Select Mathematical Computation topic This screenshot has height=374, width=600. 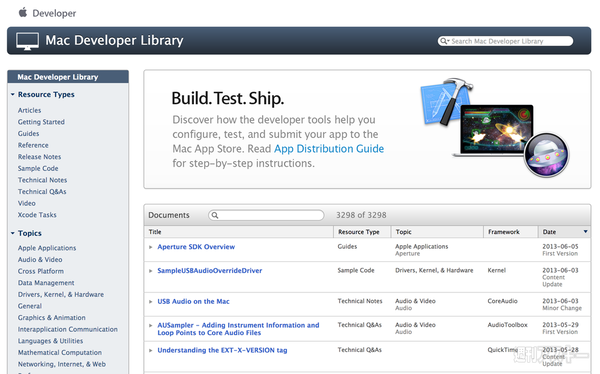[x=60, y=353]
